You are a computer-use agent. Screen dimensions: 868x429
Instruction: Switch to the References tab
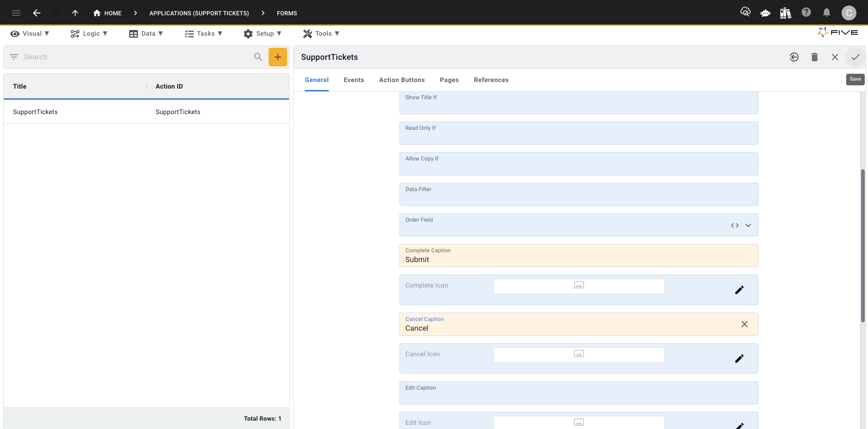[x=491, y=80]
